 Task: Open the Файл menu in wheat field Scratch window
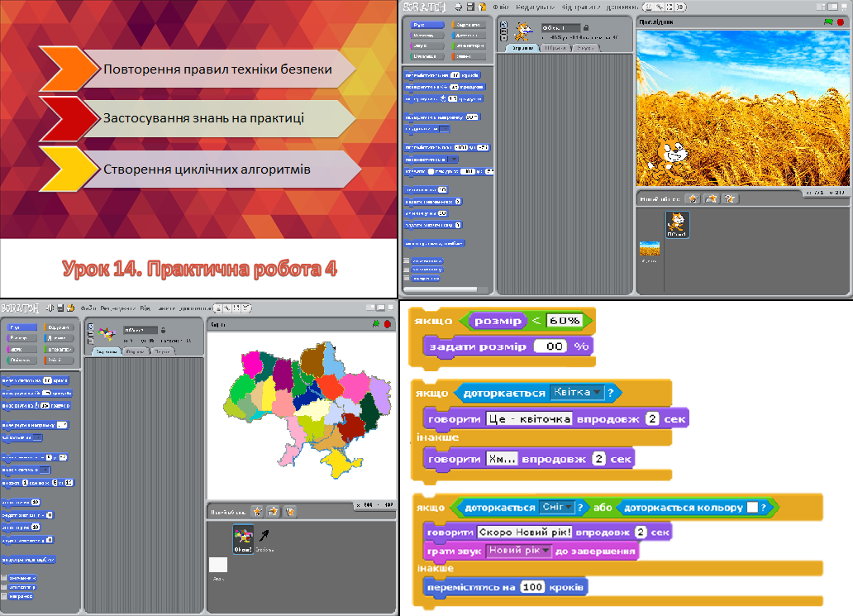[501, 7]
